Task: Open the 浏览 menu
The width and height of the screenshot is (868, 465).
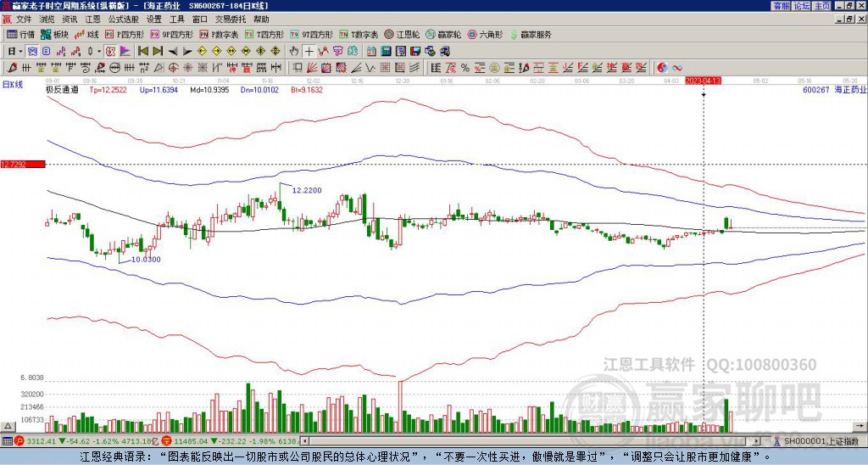Action: click(x=47, y=20)
